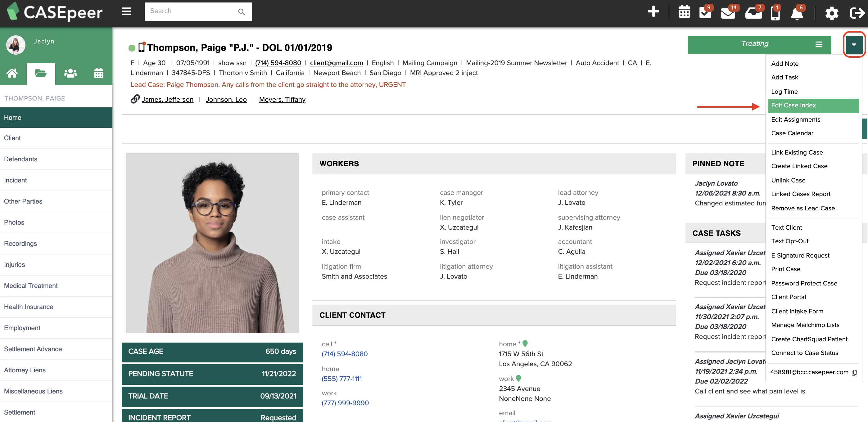Click the highlighted dropdown arrow for case actions
The height and width of the screenshot is (422, 868).
[x=854, y=44]
